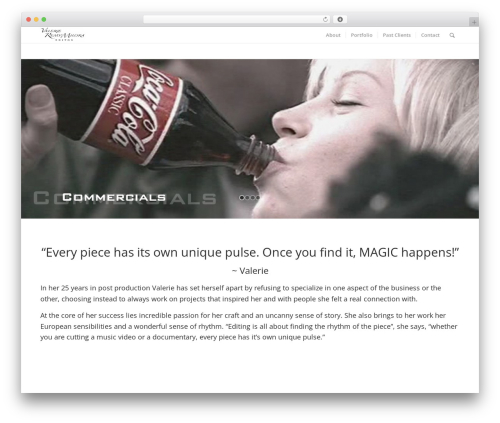The height and width of the screenshot is (423, 500).
Task: Open a new tab with the plus button
Action: 474,22
